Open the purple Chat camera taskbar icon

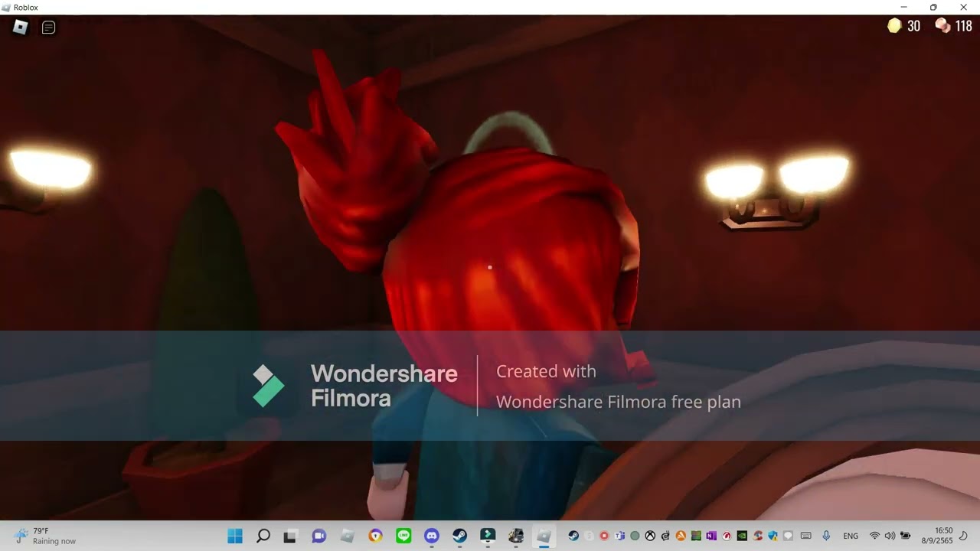[x=318, y=536]
